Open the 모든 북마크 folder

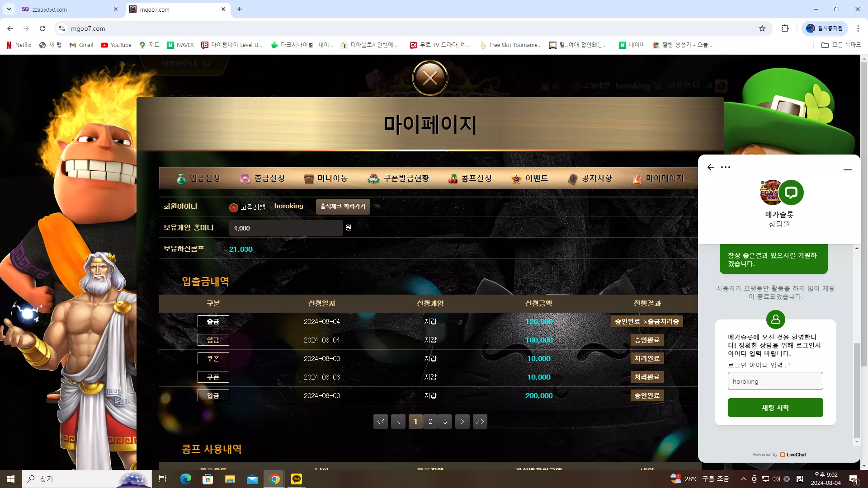coord(841,45)
